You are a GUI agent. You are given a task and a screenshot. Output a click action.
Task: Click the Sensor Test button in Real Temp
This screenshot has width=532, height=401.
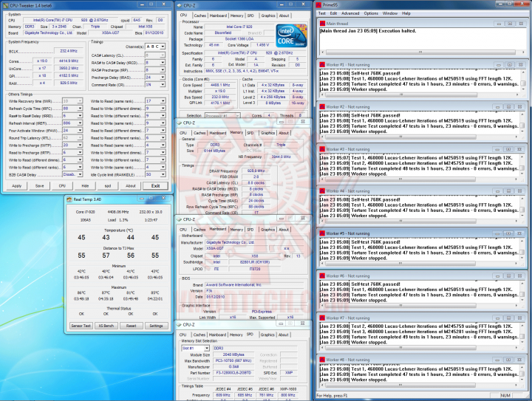tap(81, 325)
